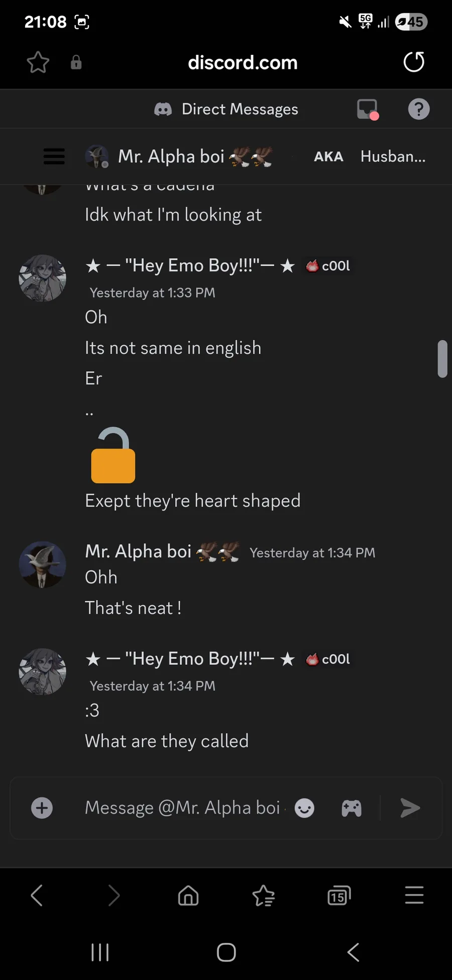Screen dimensions: 452x980
Task: Click the plus attachment button in message bar
Action: [x=42, y=808]
